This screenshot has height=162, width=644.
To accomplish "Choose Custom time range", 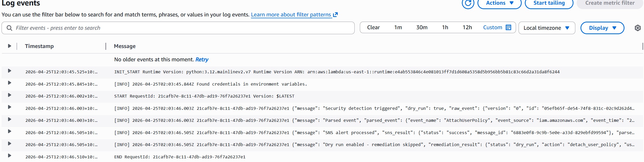I will 493,27.
